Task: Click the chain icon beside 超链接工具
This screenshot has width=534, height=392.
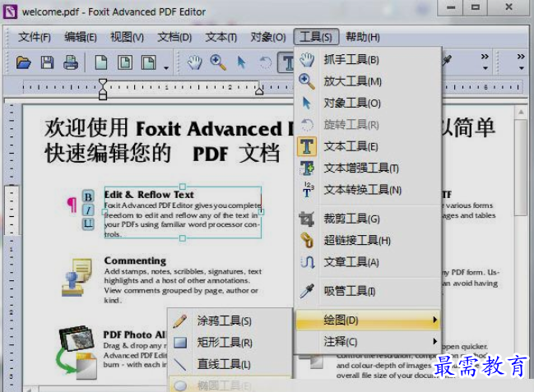Action: tap(307, 240)
